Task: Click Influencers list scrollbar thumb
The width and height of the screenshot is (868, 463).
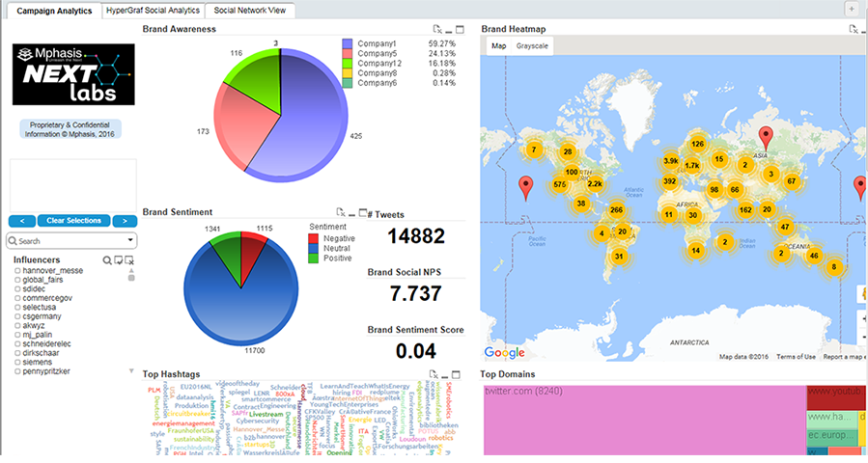Action: point(131,278)
